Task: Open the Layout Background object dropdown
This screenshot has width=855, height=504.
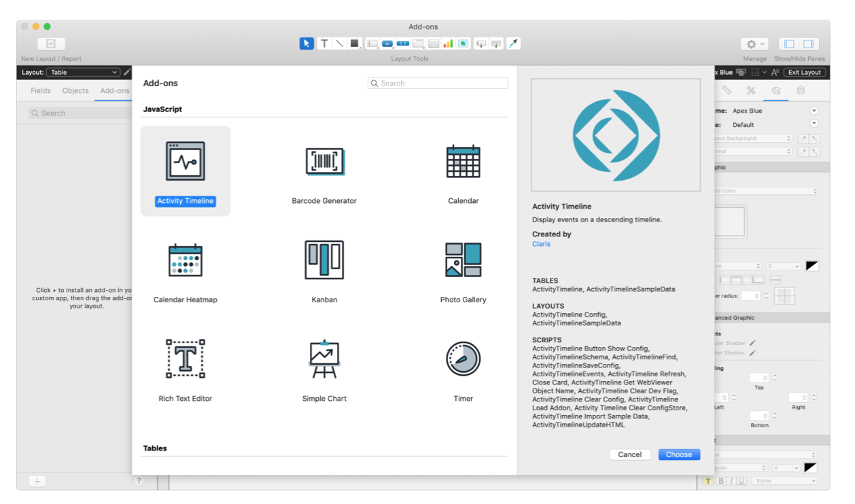Action: (753, 139)
